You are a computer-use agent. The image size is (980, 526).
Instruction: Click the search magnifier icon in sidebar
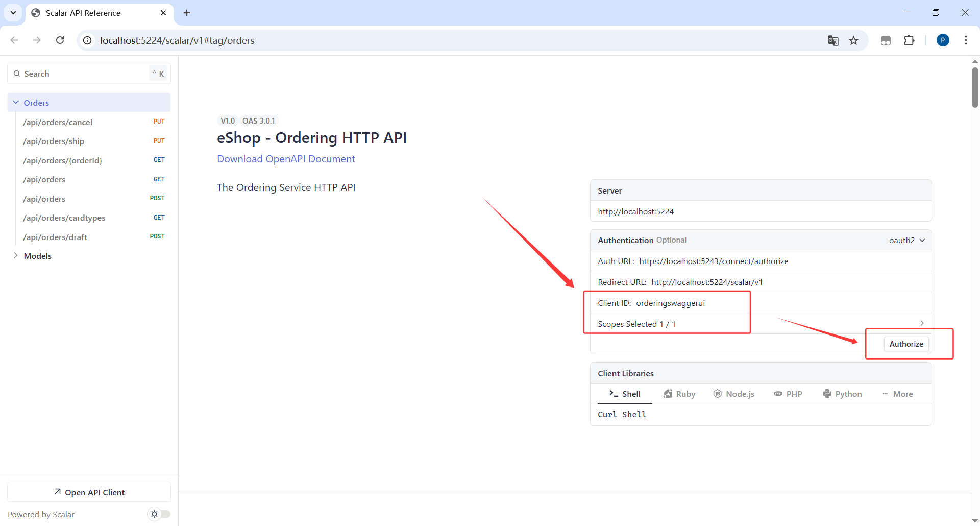point(17,74)
